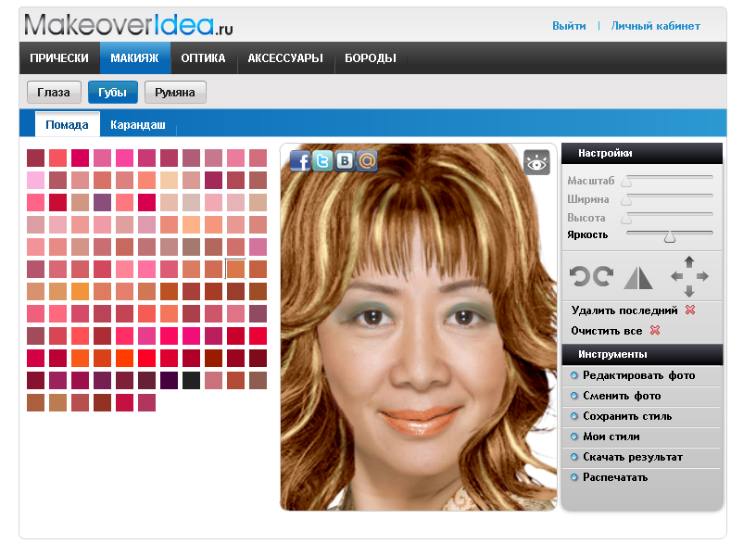Open the АКСЕССУАРЫ menu
This screenshot has height=544, width=756.
(285, 58)
